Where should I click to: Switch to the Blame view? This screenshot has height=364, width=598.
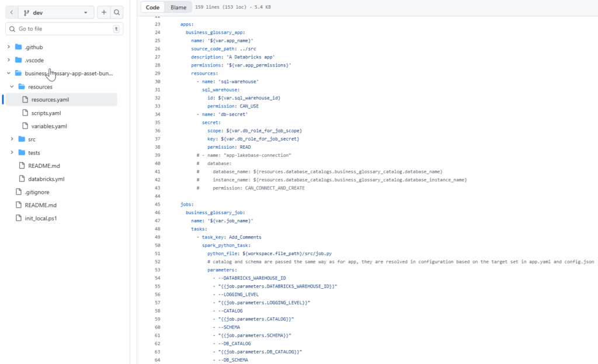pyautogui.click(x=178, y=7)
